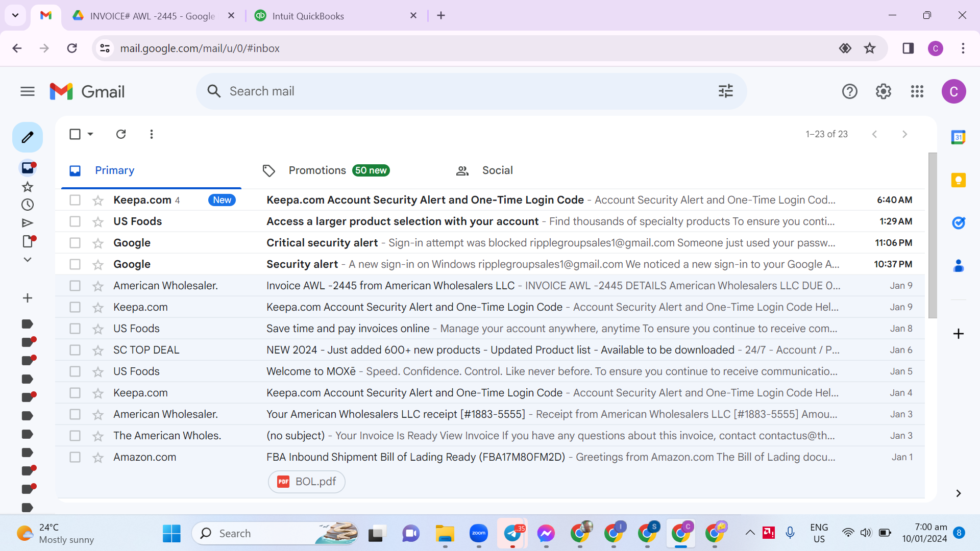Open the Drafts icon in sidebar
980x551 pixels.
pyautogui.click(x=28, y=241)
